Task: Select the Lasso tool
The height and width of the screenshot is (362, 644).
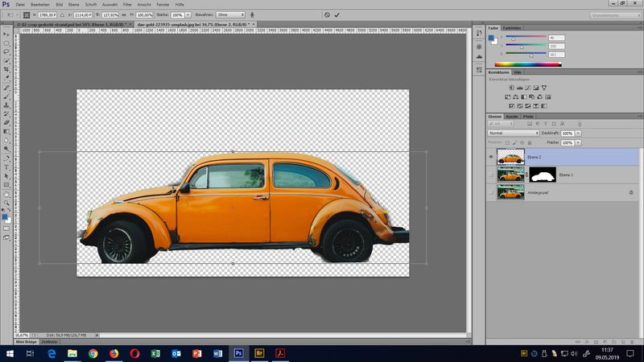Action: (x=6, y=51)
